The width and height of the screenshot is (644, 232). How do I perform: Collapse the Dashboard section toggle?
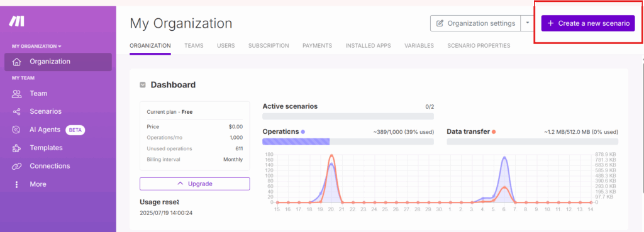[143, 85]
